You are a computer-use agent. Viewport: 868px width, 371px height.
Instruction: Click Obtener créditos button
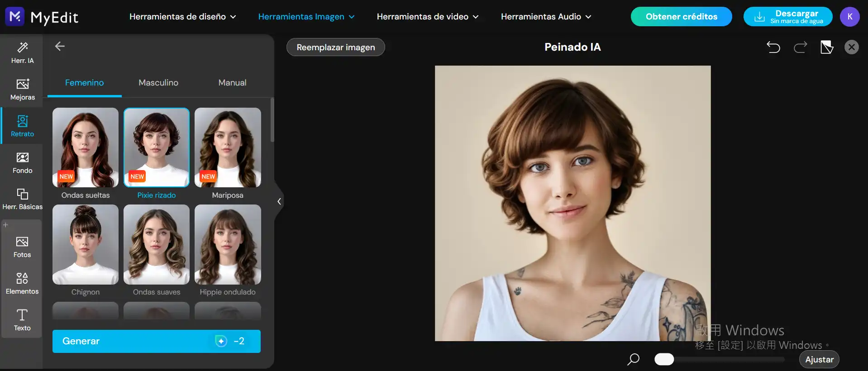pos(682,17)
